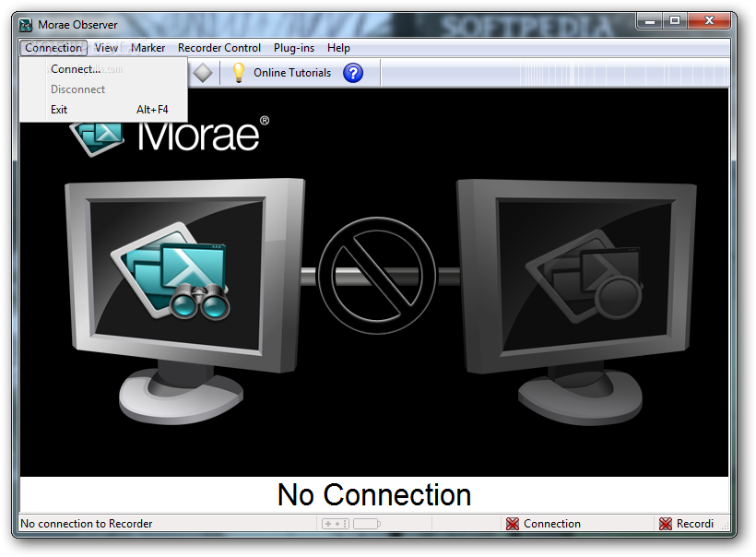The image size is (756, 557).
Task: Open the View menu
Action: coord(106,48)
